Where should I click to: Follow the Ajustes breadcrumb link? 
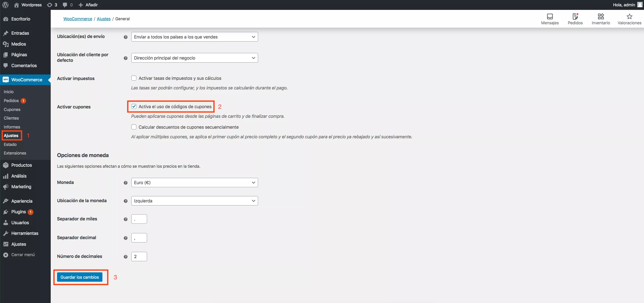click(104, 19)
